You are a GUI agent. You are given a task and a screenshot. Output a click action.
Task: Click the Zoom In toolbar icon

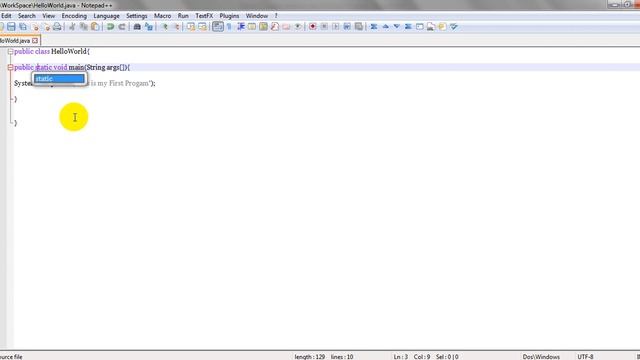tap(164, 27)
